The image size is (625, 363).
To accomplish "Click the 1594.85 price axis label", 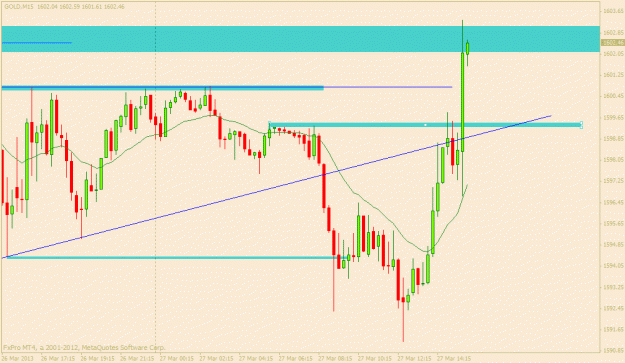I will pos(613,245).
